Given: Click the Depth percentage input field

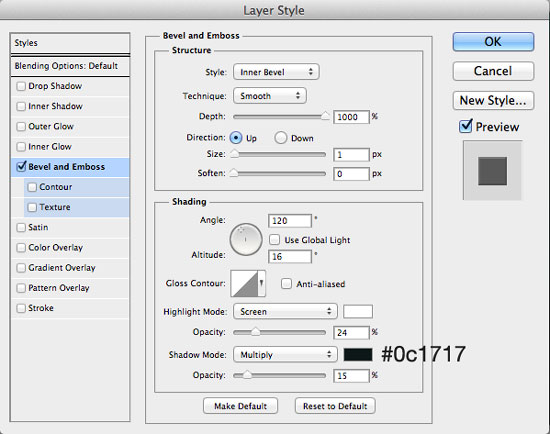Looking at the screenshot, I should (x=351, y=117).
